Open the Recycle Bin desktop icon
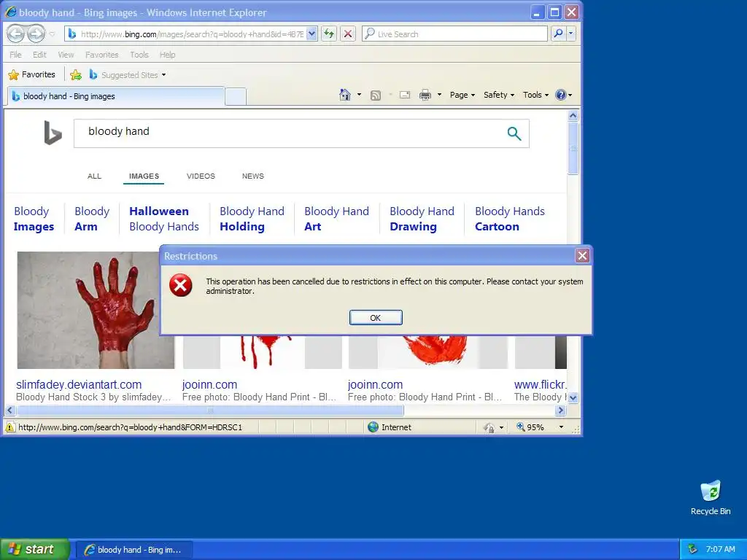The height and width of the screenshot is (560, 747). tap(711, 498)
